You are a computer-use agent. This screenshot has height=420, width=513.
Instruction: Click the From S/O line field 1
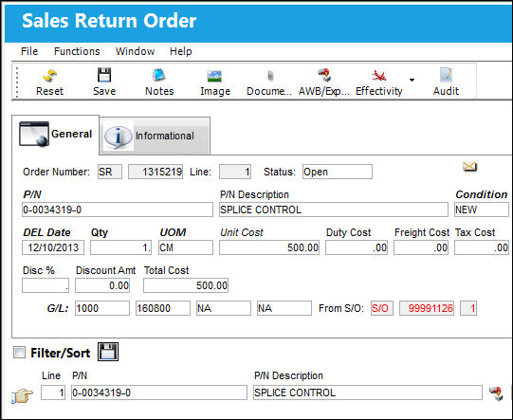click(x=468, y=308)
